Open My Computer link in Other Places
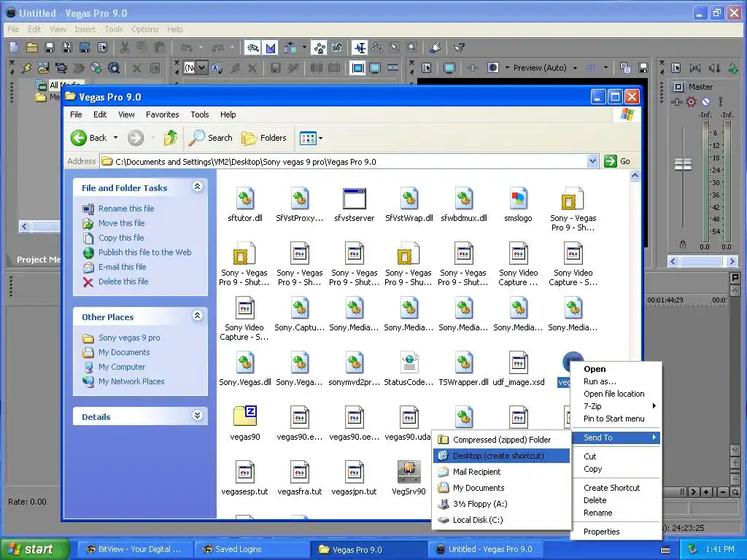This screenshot has width=747, height=560. (122, 367)
